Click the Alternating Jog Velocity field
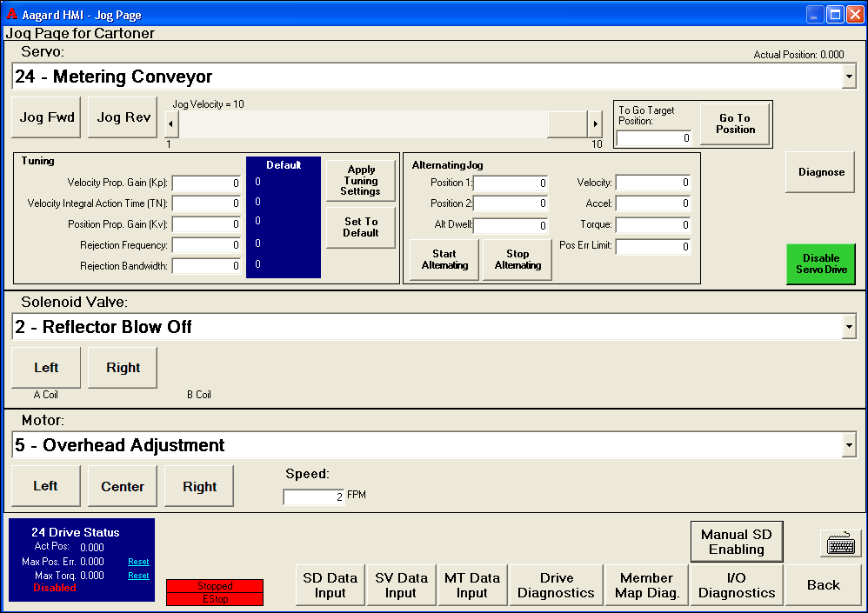The height and width of the screenshot is (613, 868). [653, 183]
